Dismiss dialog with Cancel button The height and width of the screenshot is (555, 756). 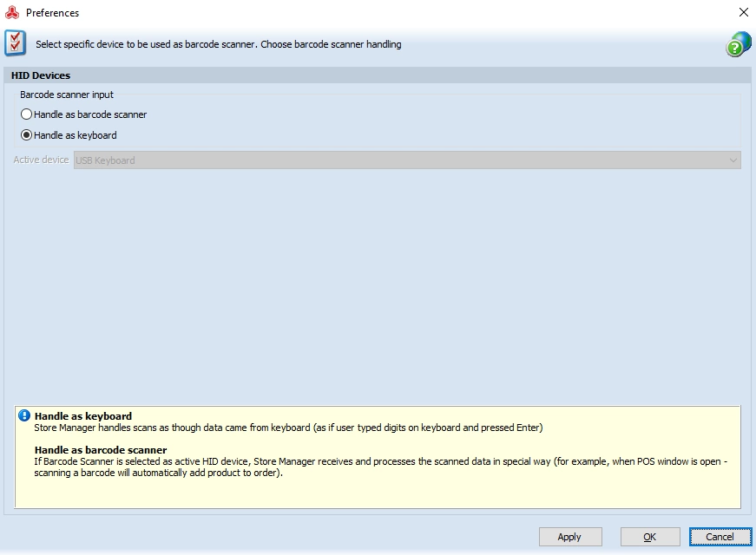click(720, 537)
